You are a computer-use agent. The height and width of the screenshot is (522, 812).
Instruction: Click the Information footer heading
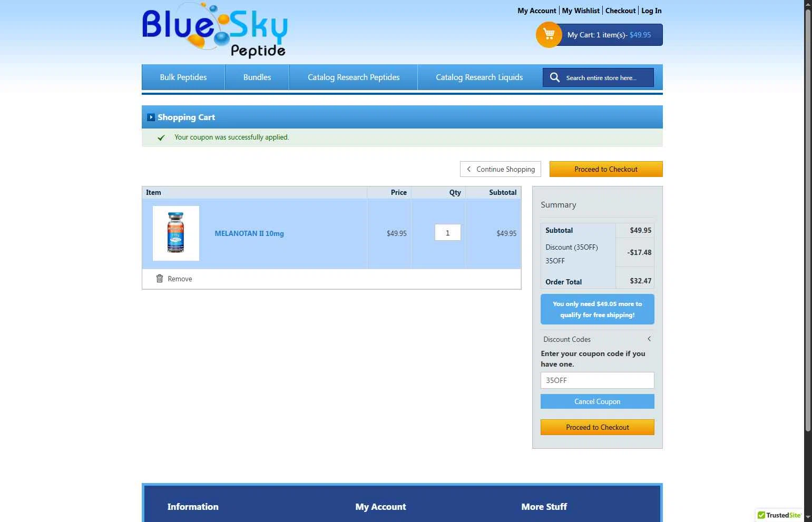click(x=193, y=507)
